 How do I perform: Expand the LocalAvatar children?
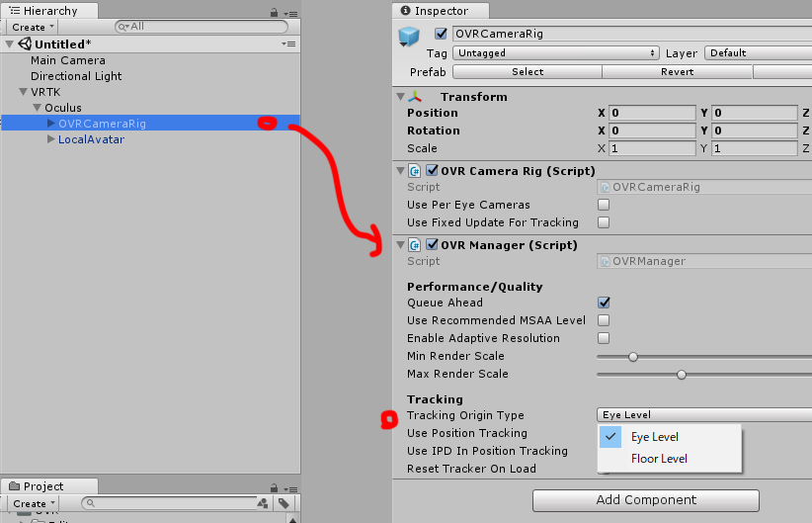pyautogui.click(x=50, y=139)
